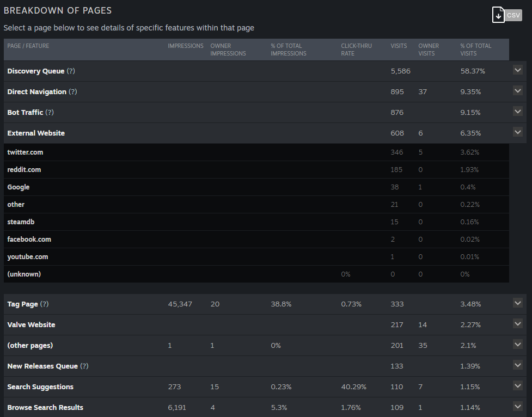This screenshot has width=532, height=417.
Task: Open the Tag Page help (?) icon
Action: point(45,304)
